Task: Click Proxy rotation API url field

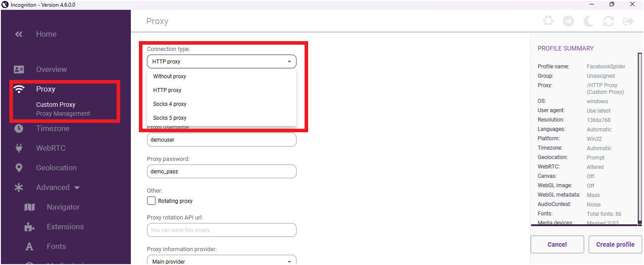Action: coord(222,230)
